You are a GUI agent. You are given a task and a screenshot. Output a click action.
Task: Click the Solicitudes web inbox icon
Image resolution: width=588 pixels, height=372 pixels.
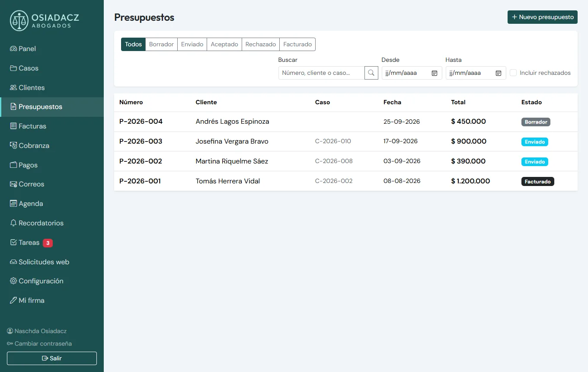tap(13, 262)
